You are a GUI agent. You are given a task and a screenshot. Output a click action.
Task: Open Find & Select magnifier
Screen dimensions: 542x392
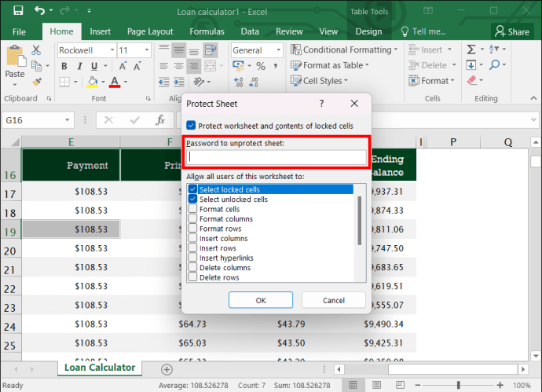coord(495,64)
